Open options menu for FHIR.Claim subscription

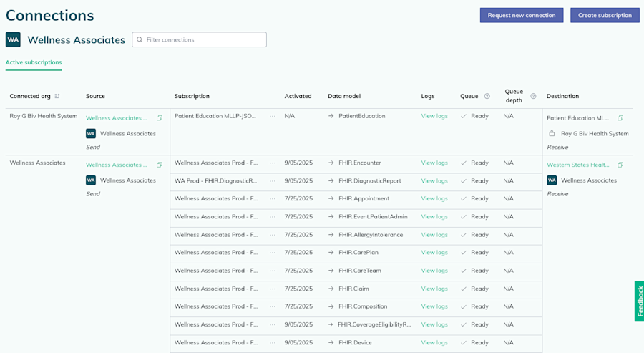point(273,289)
